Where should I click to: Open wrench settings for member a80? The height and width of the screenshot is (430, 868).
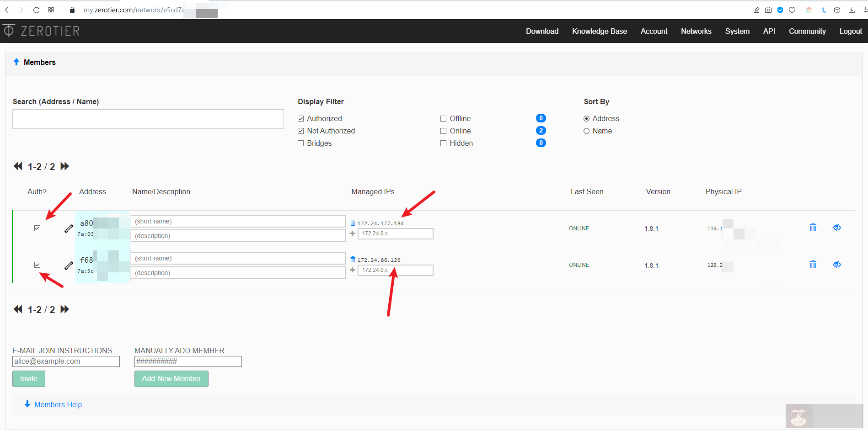pyautogui.click(x=69, y=228)
